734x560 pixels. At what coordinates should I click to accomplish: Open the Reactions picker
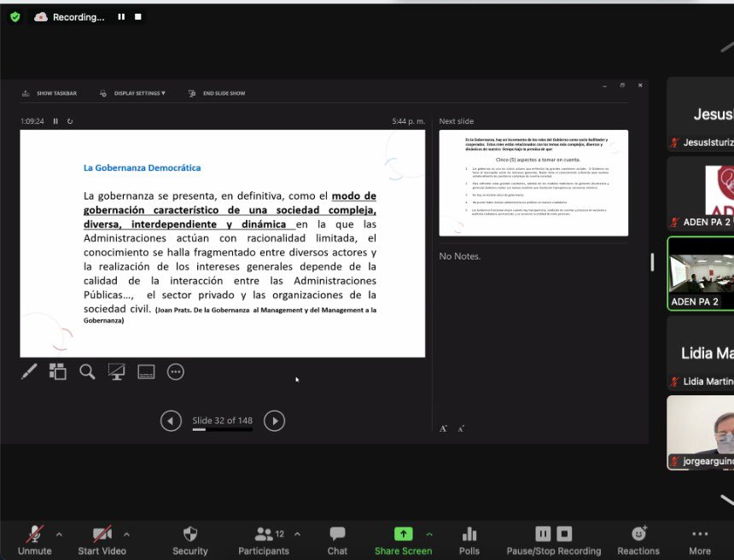pos(638,540)
